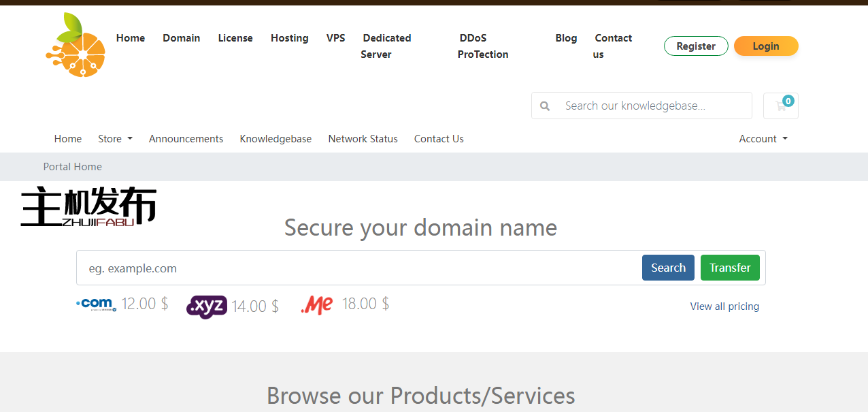Open DDoS Protection in top navigation
Viewport: 868px width, 412px height.
(482, 46)
